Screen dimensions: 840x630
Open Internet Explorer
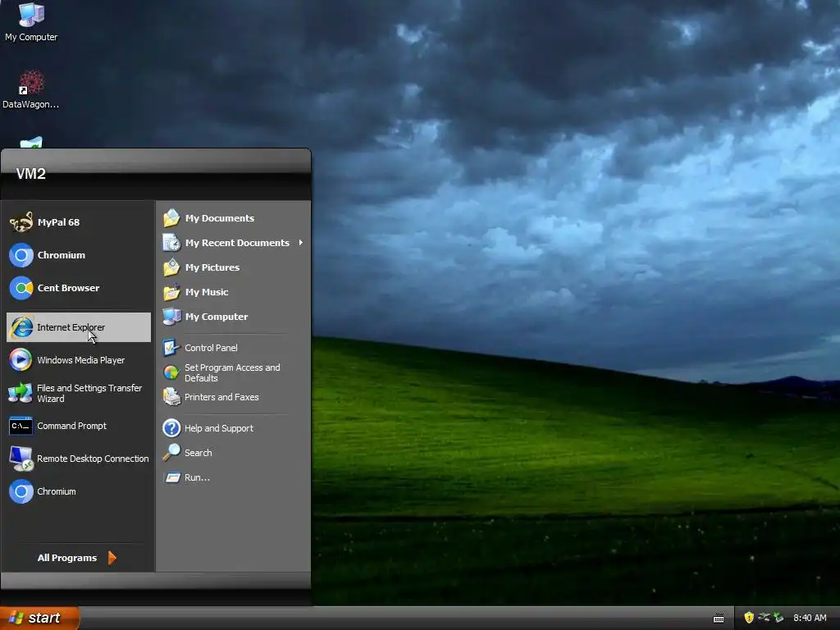79,327
